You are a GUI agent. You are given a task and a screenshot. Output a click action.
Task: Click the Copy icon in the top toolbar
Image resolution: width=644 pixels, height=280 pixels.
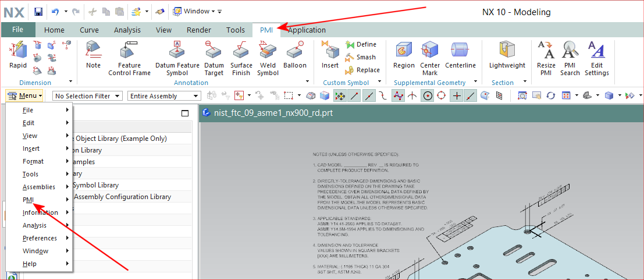[106, 12]
